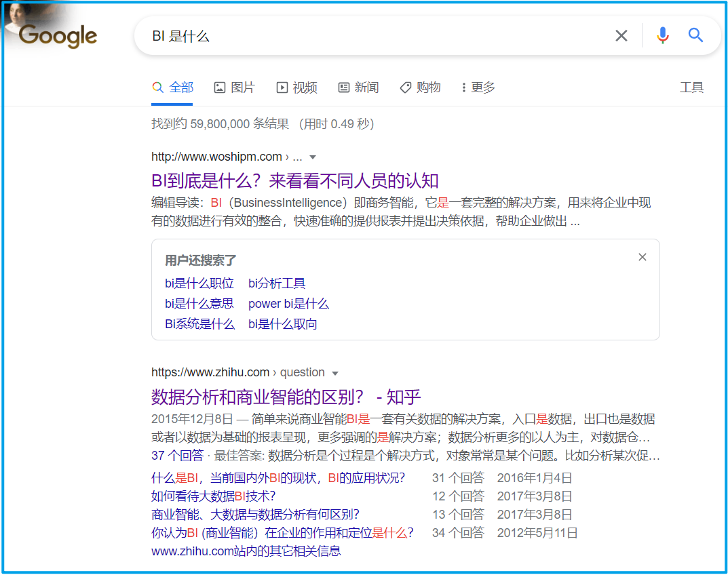The image size is (728, 575).
Task: Open the result 数据分析和商业智能的区别？- 知乎
Action: 286,397
